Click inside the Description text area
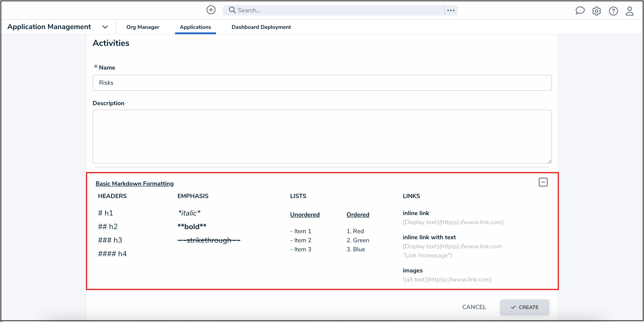Viewport: 644px width, 322px height. [322, 137]
